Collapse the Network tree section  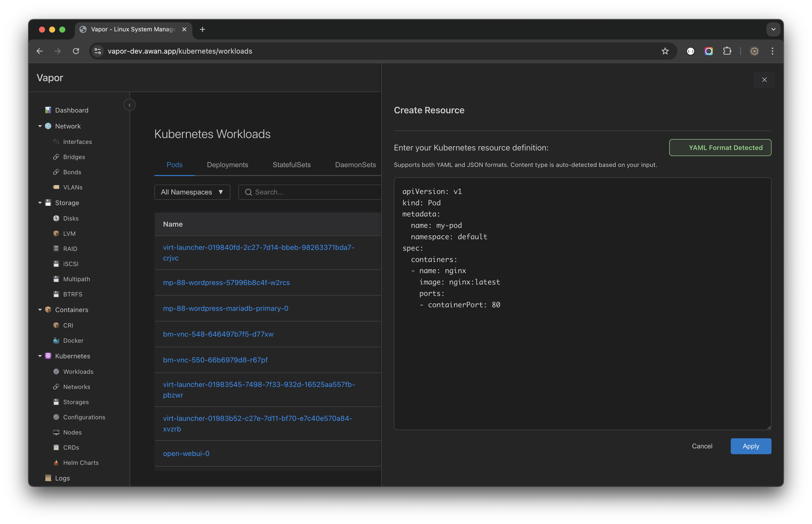40,126
